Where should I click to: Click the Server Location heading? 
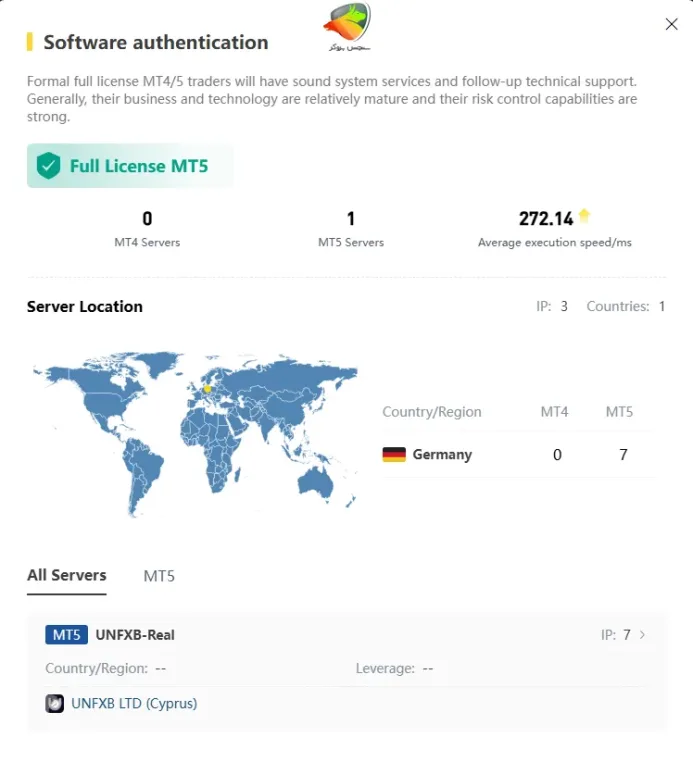tap(85, 307)
